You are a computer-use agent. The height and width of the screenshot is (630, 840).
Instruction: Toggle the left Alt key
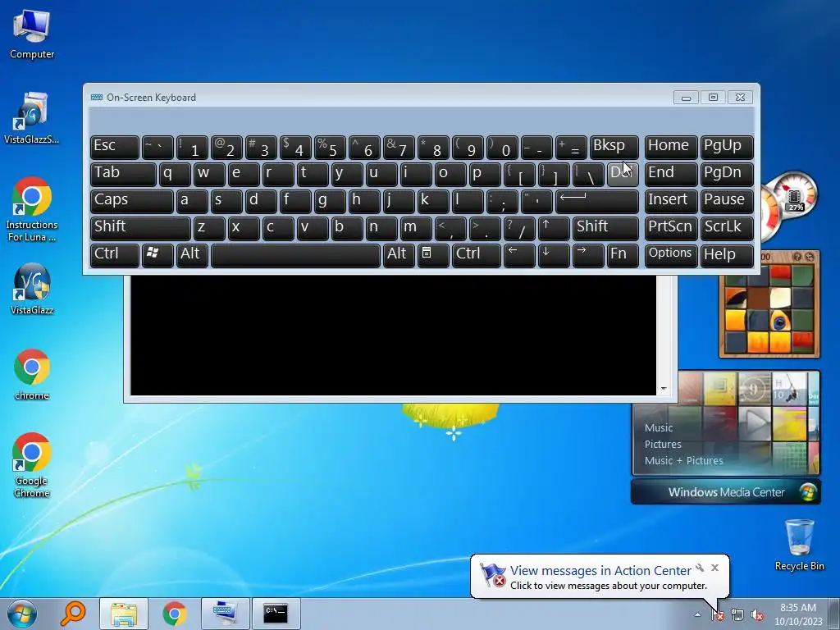click(x=192, y=255)
